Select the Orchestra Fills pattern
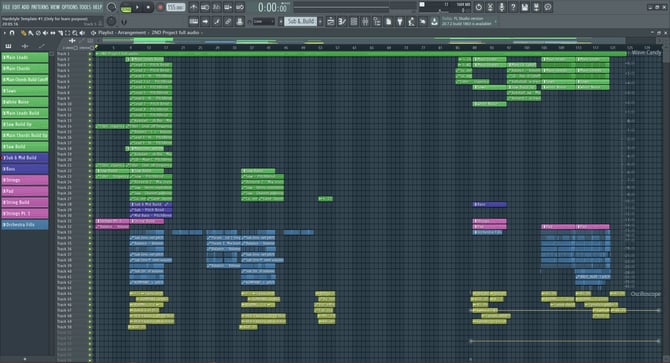Screen dimensions: 670x363 point(25,225)
